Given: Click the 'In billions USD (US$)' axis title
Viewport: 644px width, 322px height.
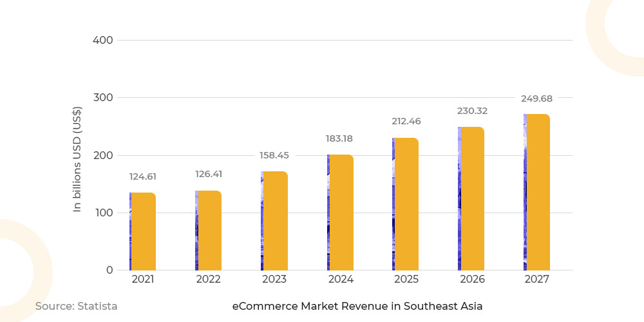Looking at the screenshot, I should click(x=78, y=159).
